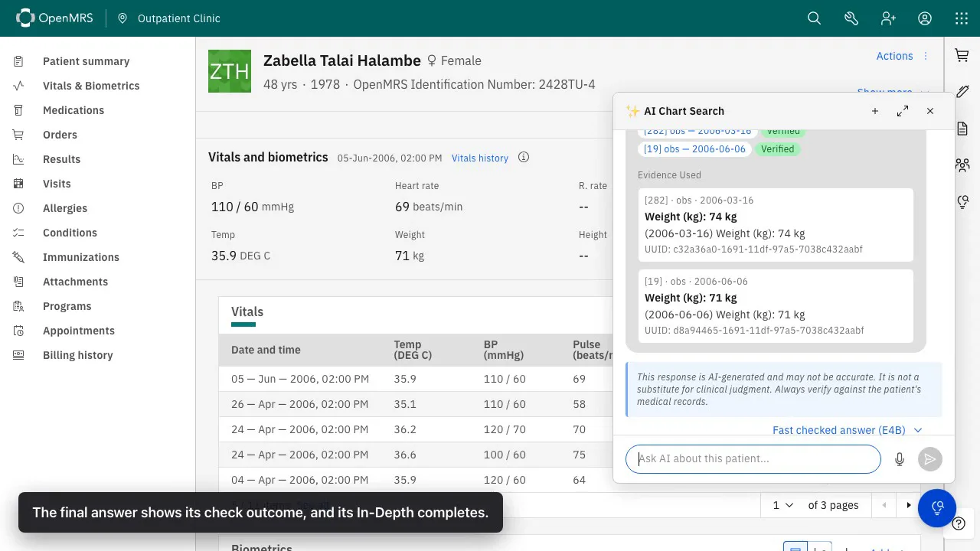This screenshot has height=551, width=980.
Task: Click the add patient icon
Action: click(888, 18)
